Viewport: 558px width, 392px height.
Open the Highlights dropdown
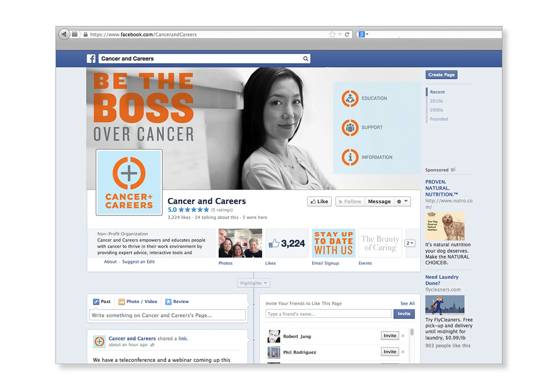(254, 283)
